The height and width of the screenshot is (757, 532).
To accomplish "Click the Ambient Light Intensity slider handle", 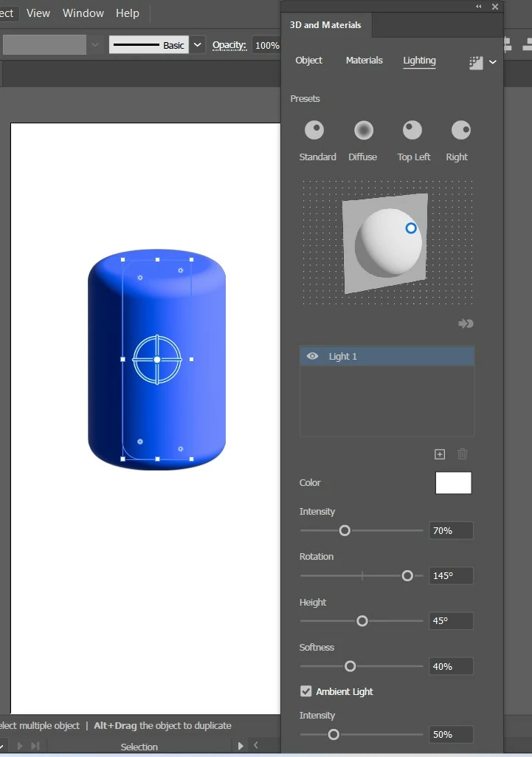I will point(334,734).
